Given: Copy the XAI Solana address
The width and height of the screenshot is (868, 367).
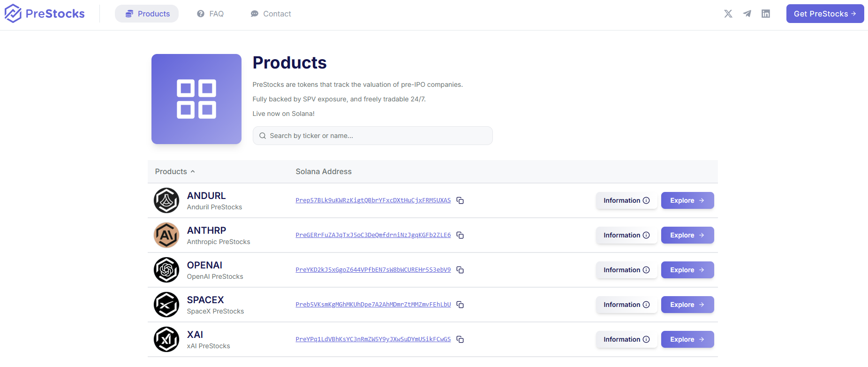Looking at the screenshot, I should point(460,339).
